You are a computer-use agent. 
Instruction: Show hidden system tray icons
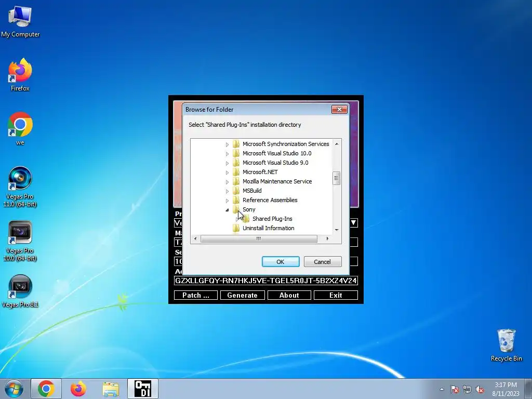pyautogui.click(x=442, y=390)
